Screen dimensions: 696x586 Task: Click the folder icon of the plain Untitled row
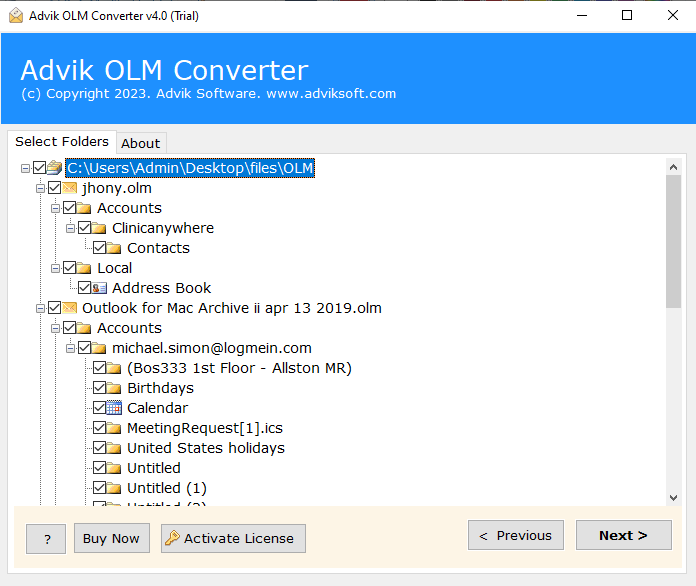tap(114, 467)
